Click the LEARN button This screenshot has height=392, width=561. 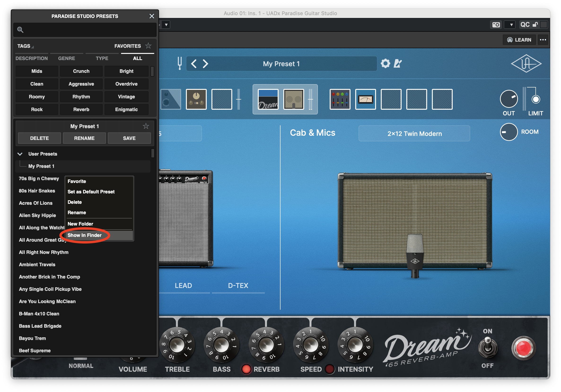click(x=519, y=40)
